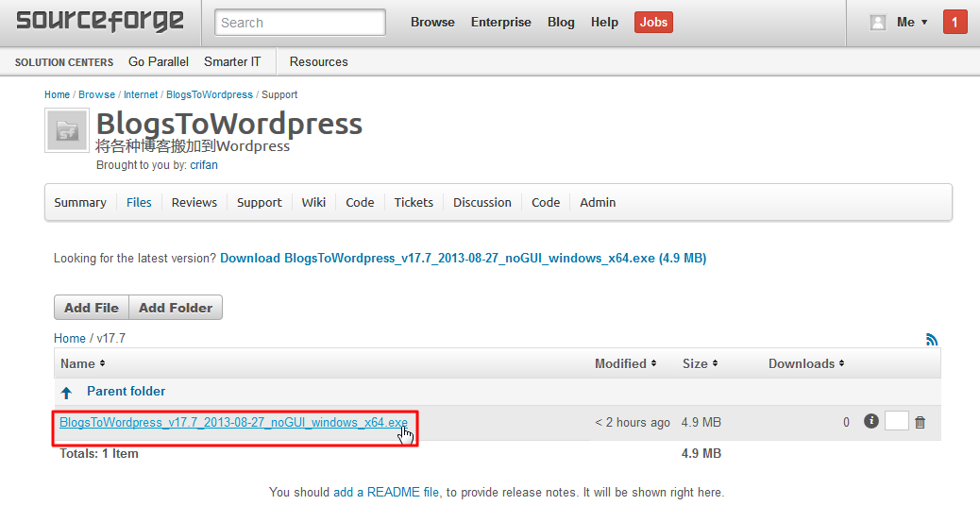The height and width of the screenshot is (522, 980).
Task: Switch to the Discussion tab
Action: tap(482, 203)
